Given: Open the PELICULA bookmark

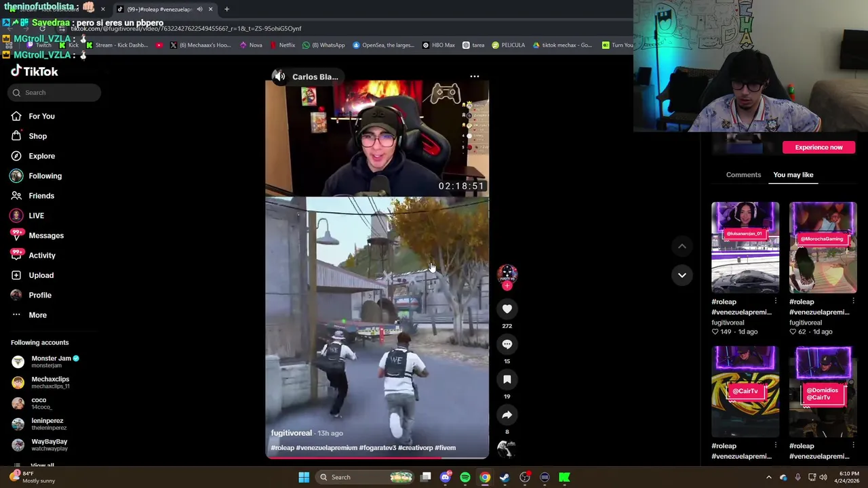Looking at the screenshot, I should [x=509, y=45].
